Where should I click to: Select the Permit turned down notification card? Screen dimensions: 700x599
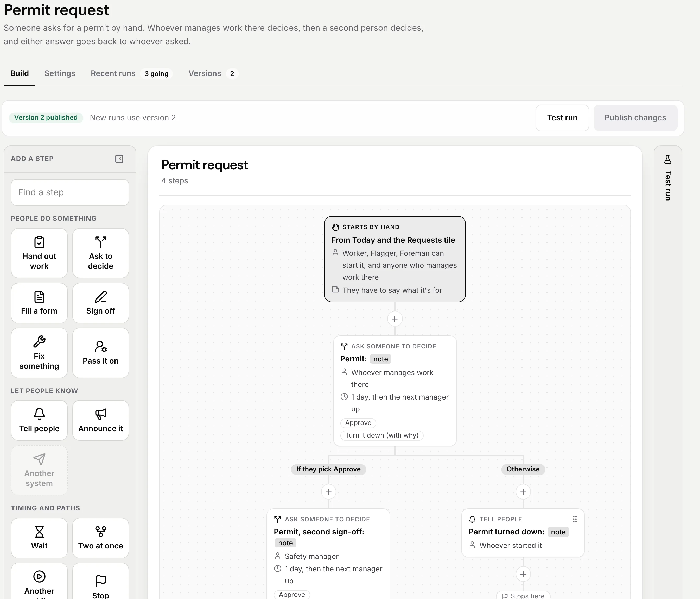[x=523, y=533]
